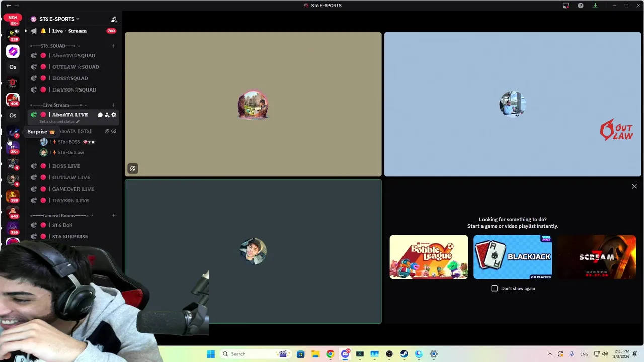Open the Discord inbox icon in title bar

tap(566, 6)
